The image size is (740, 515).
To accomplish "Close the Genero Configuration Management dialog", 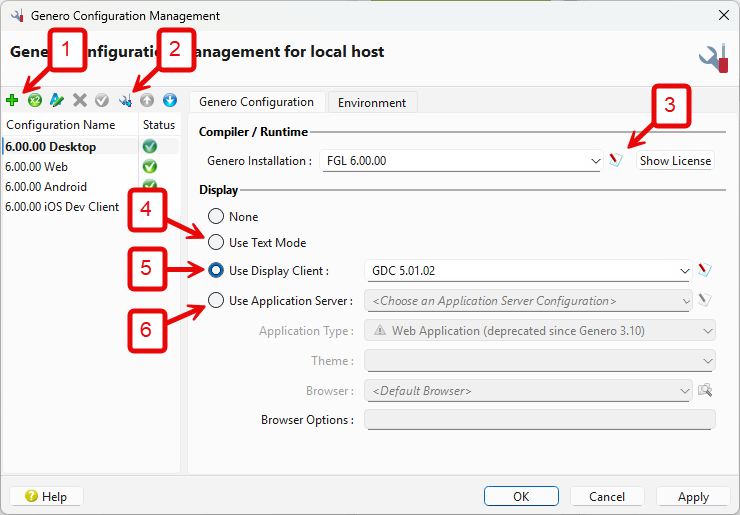I will (723, 15).
